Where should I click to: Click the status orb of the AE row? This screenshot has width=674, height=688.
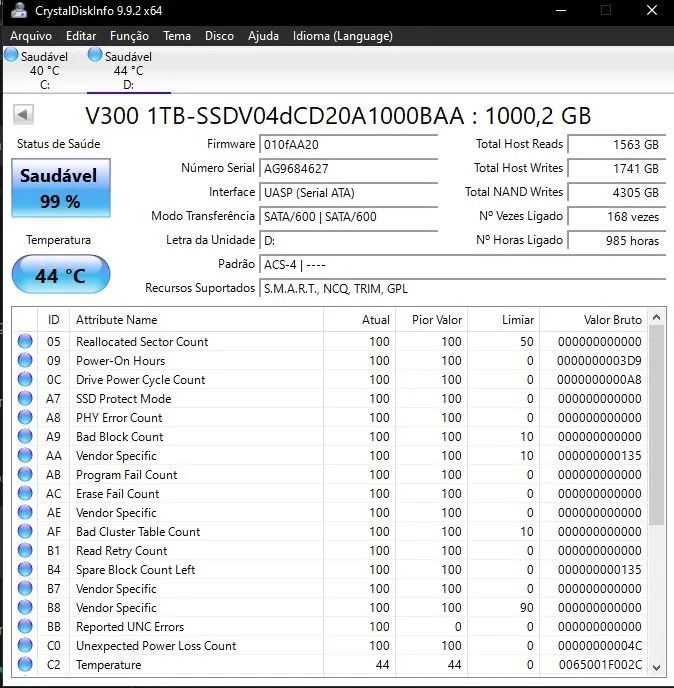click(25, 512)
